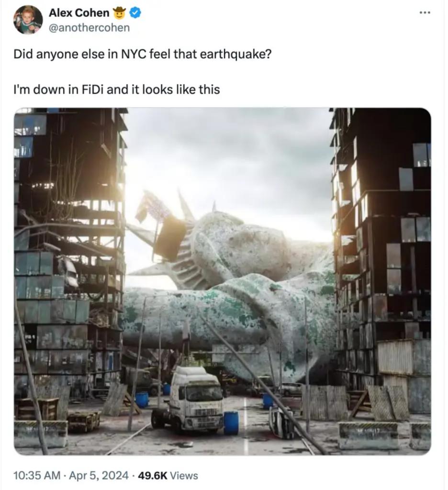Click the word "Views" below the image
The height and width of the screenshot is (490, 448).
[184, 475]
